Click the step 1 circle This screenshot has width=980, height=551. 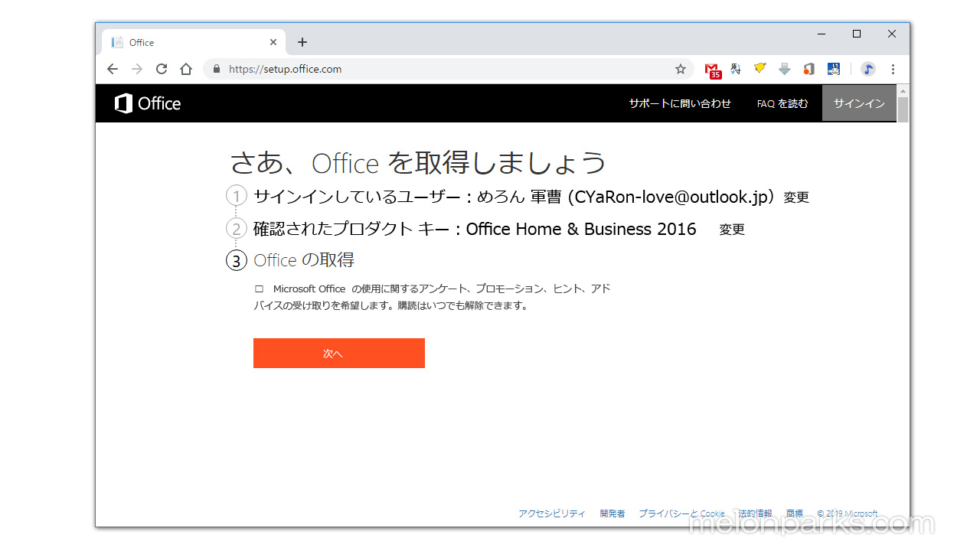(237, 196)
